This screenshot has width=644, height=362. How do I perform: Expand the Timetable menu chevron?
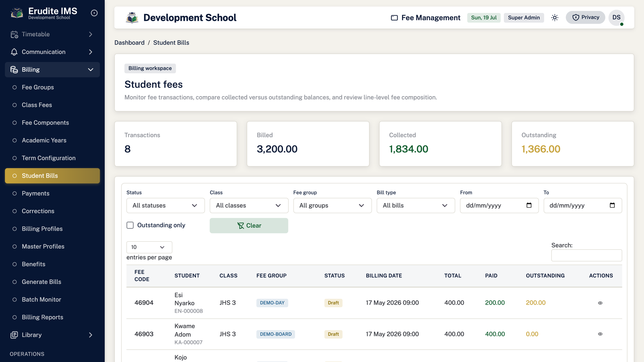[x=91, y=34]
